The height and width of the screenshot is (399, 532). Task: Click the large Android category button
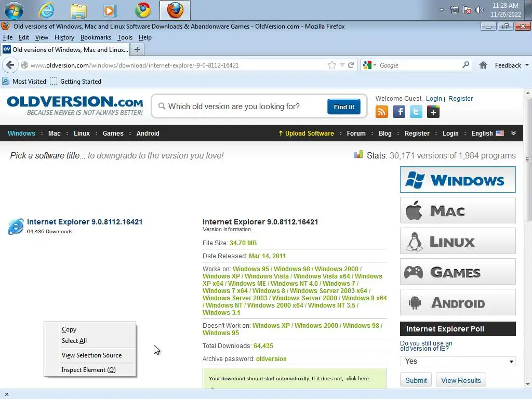click(458, 302)
